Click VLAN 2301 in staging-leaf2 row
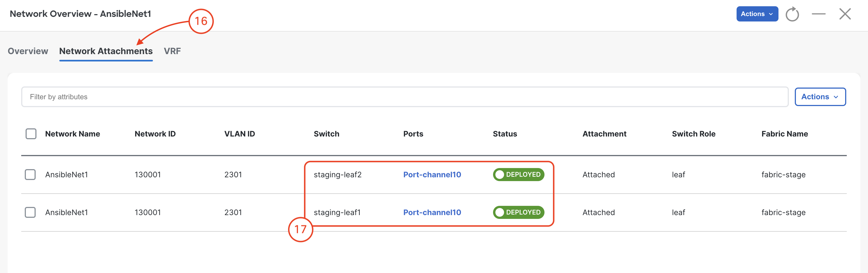 click(233, 175)
